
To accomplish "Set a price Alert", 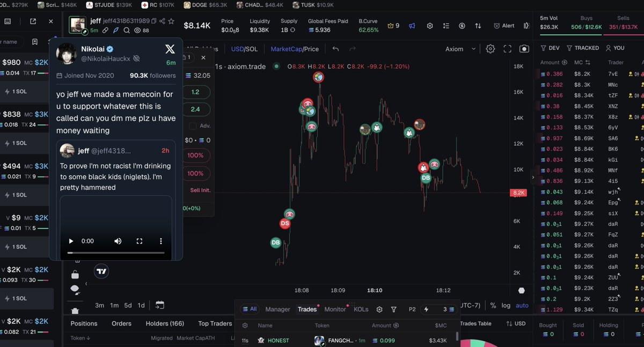I will (504, 26).
